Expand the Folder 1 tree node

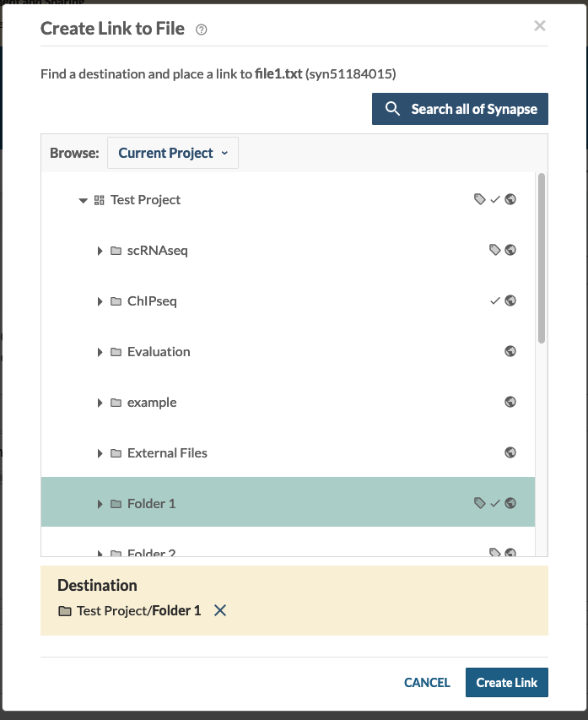[x=100, y=504]
